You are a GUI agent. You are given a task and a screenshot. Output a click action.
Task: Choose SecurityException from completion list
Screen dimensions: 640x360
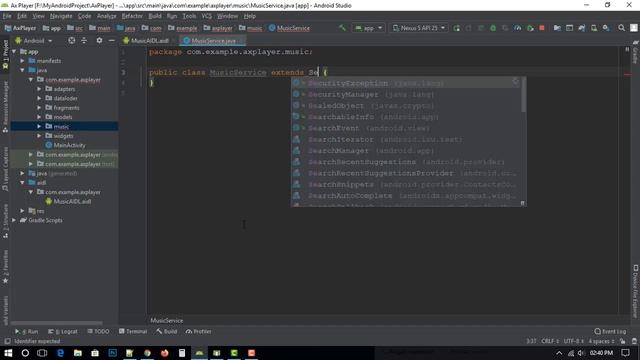406,83
